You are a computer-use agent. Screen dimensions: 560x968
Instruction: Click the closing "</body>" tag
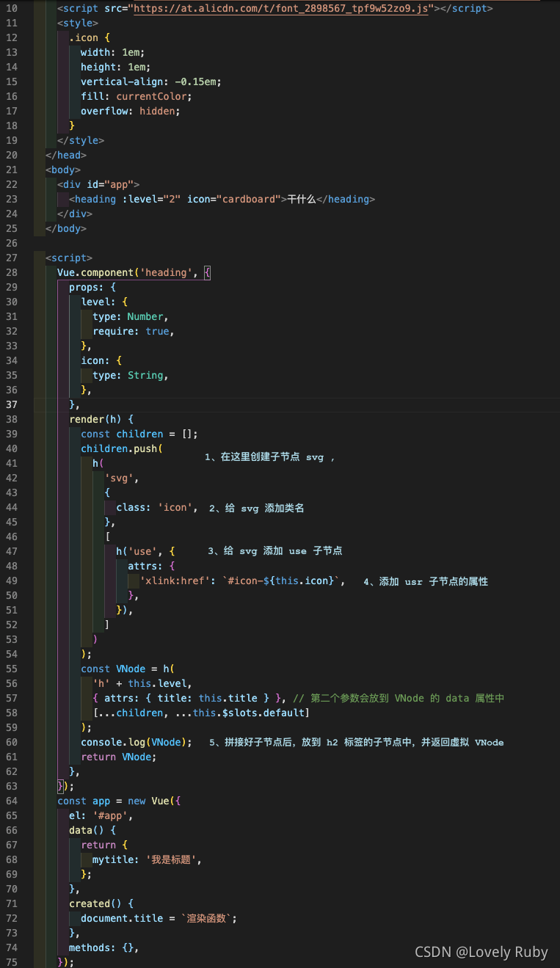click(66, 228)
